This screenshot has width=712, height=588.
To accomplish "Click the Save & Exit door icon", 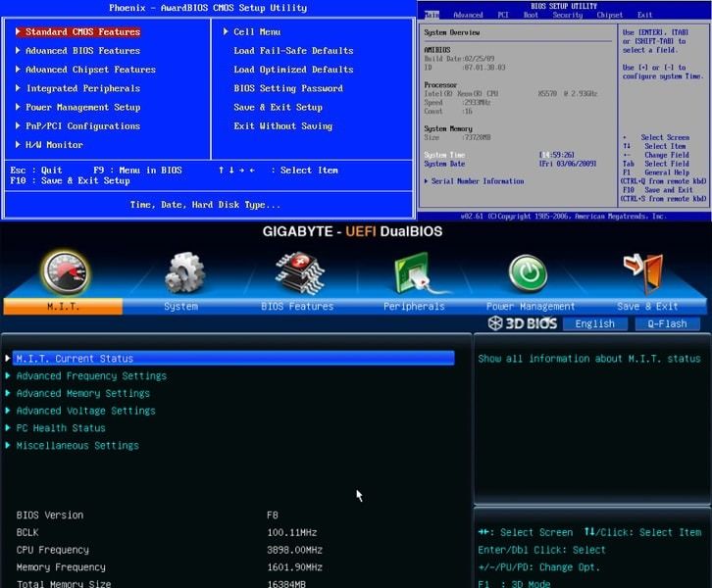I will tap(644, 273).
